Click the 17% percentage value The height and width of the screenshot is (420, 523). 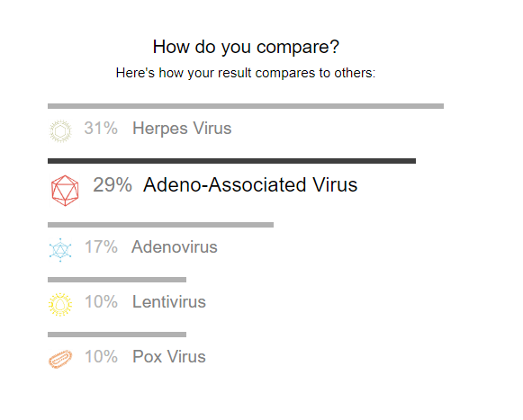101,247
